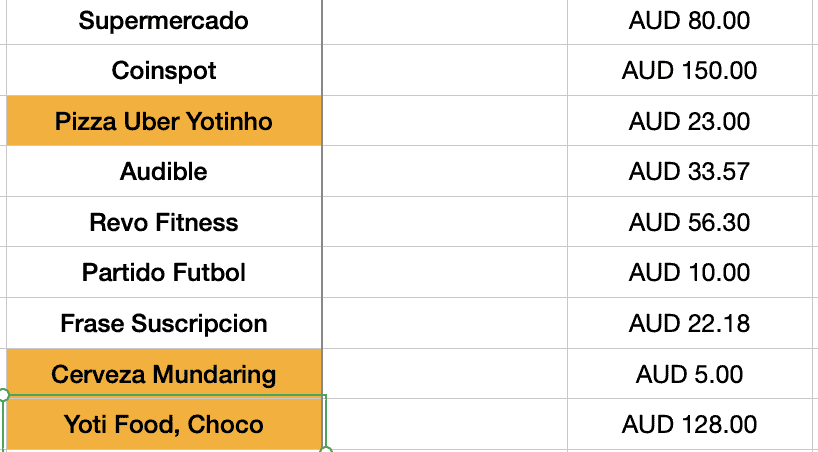This screenshot has width=818, height=452.
Task: Click the AUD 22.18 amount cell
Action: tap(689, 324)
